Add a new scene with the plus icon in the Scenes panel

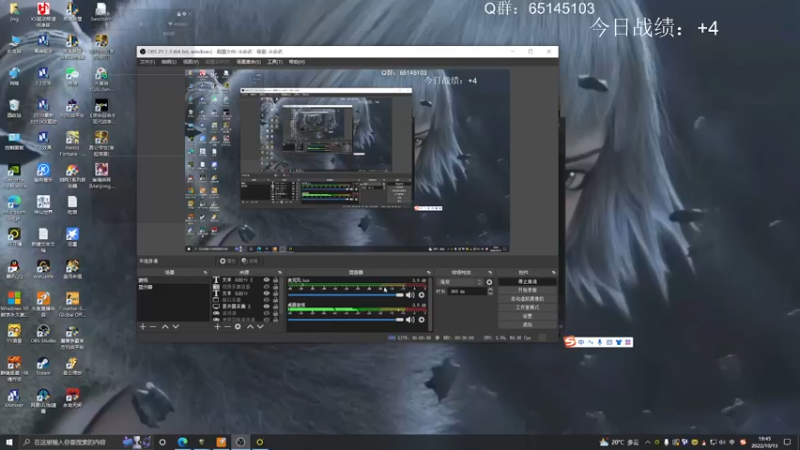click(143, 327)
